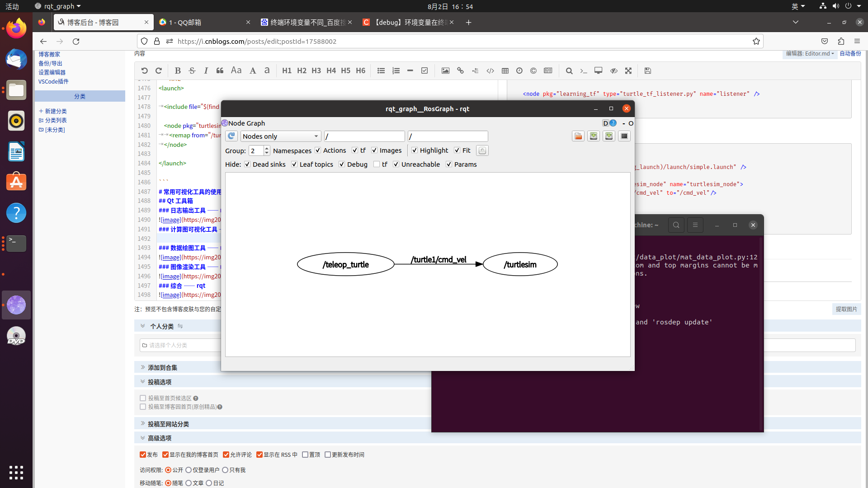
Task: Click the save icon in editor toolbar
Action: (647, 70)
